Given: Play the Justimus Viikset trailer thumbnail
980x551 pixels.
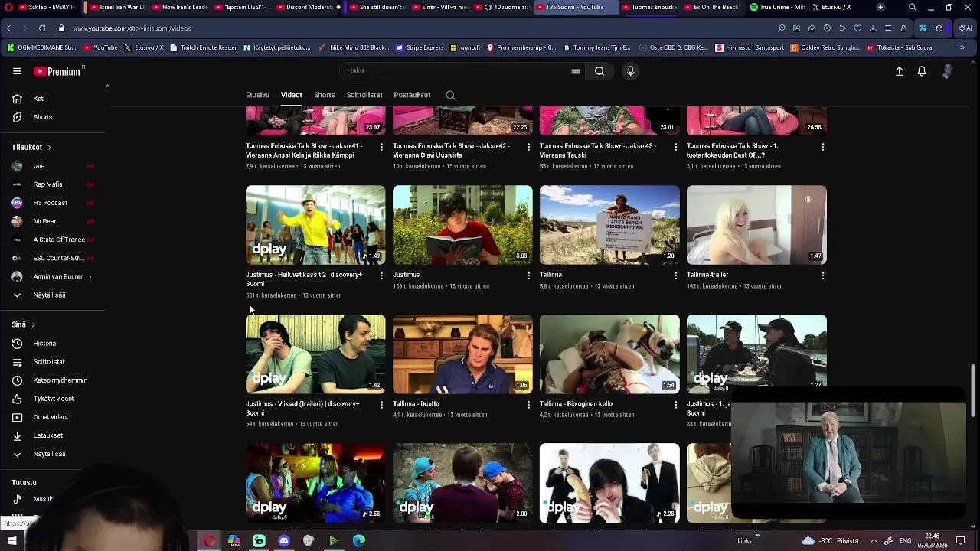Looking at the screenshot, I should click(315, 354).
